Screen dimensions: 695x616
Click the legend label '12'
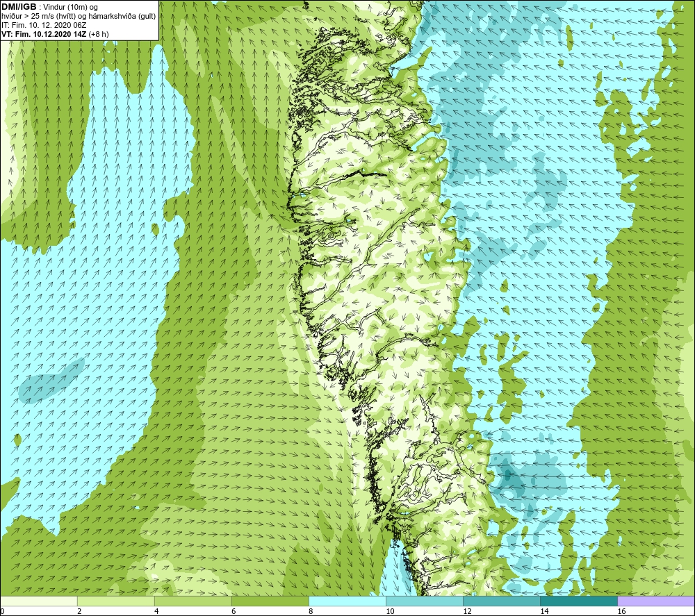tap(467, 612)
